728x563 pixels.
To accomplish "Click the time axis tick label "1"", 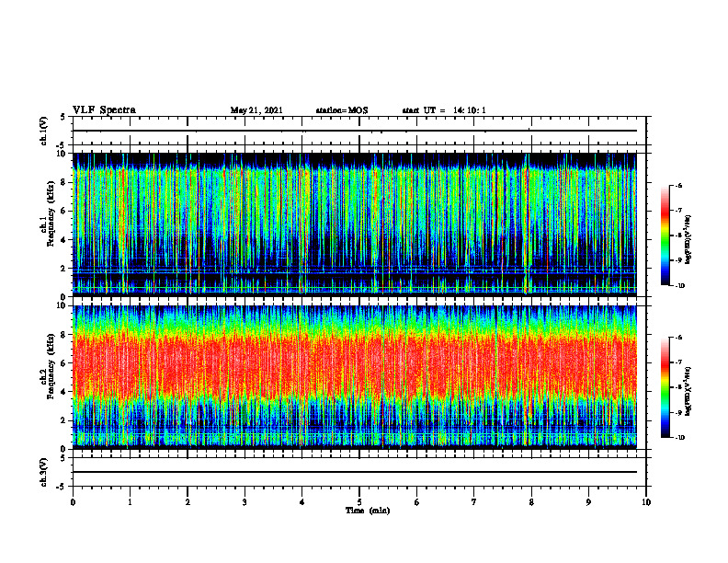I will (130, 502).
